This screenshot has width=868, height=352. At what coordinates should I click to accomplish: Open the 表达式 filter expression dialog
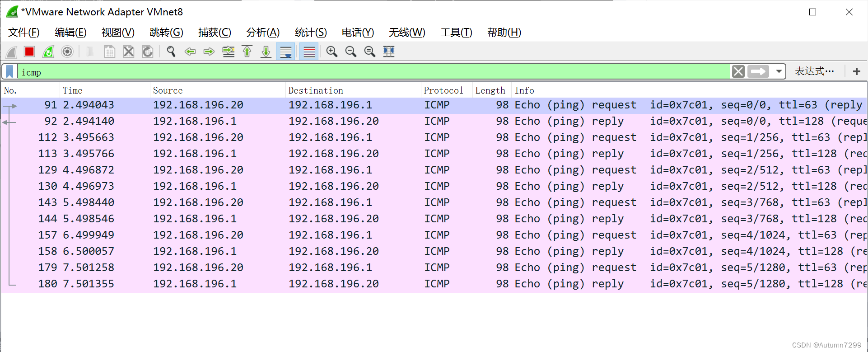815,71
